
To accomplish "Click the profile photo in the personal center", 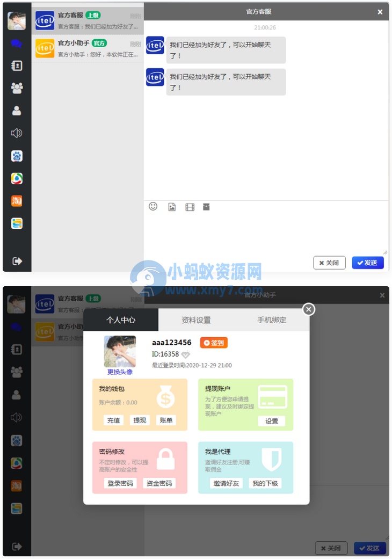I will [x=120, y=352].
